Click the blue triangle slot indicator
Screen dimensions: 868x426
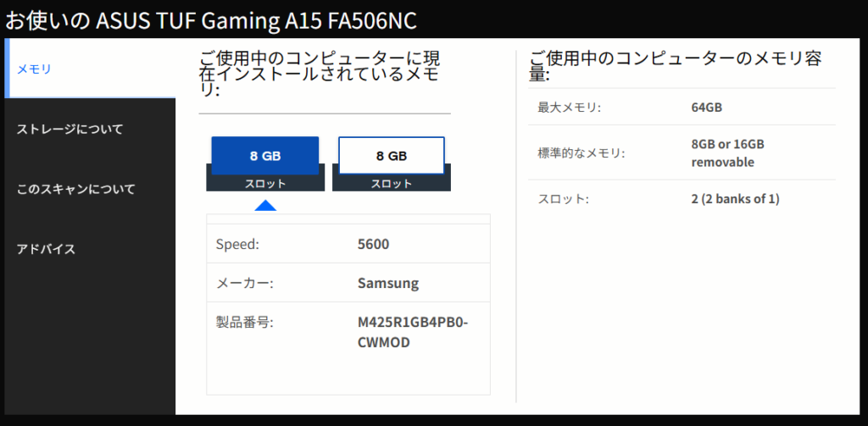coord(265,206)
